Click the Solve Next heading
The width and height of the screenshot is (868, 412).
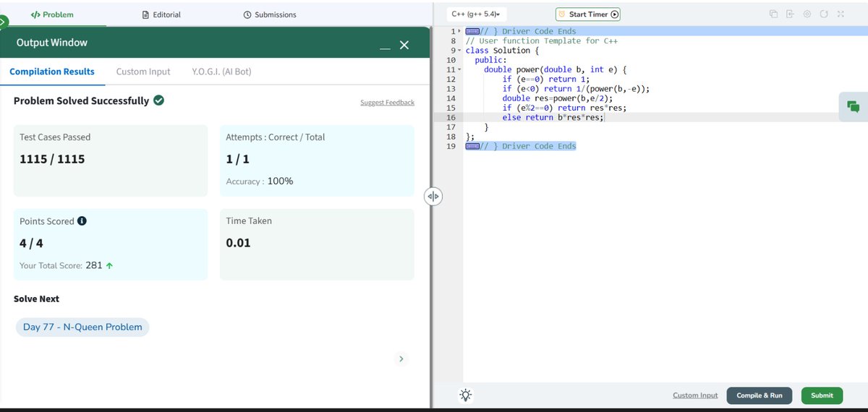click(x=36, y=299)
